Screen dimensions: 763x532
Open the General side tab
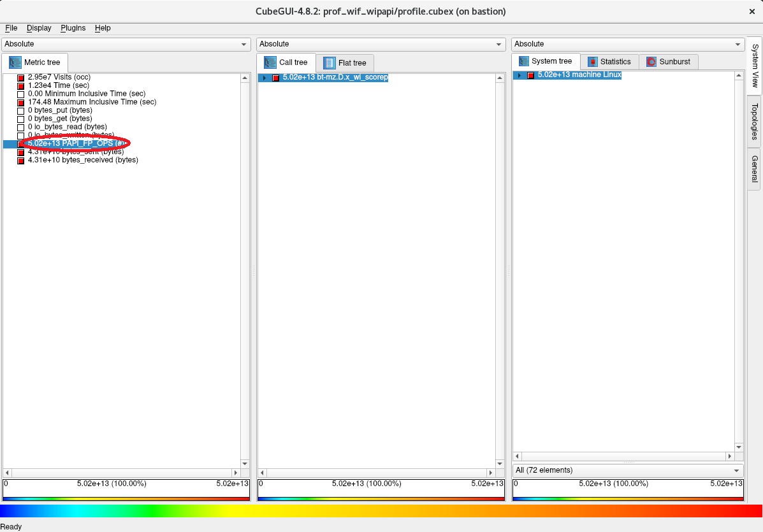755,169
